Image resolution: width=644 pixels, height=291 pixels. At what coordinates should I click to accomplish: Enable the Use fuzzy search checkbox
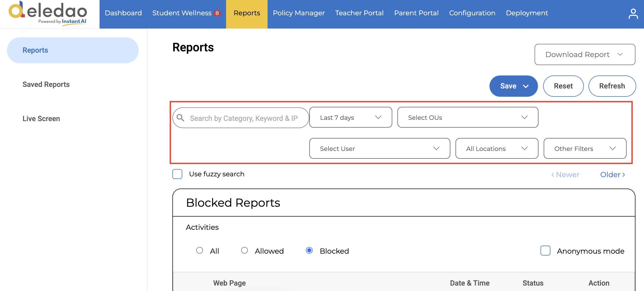tap(177, 174)
